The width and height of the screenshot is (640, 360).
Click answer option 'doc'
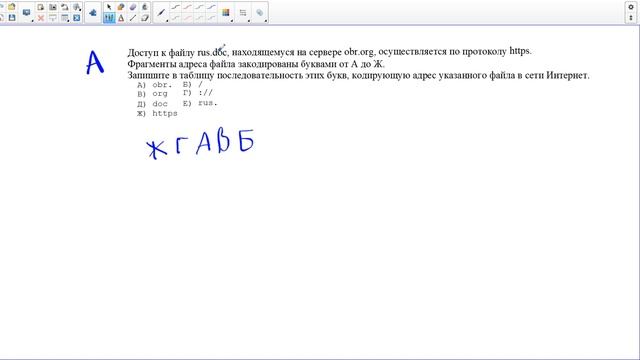[160, 104]
